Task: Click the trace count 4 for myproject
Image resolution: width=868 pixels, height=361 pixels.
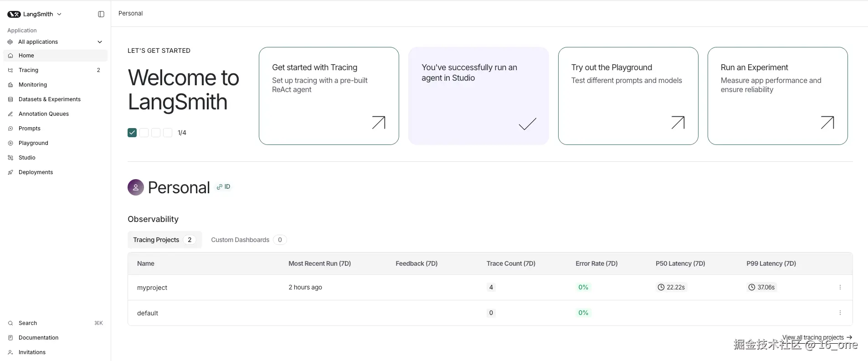Action: click(491, 287)
